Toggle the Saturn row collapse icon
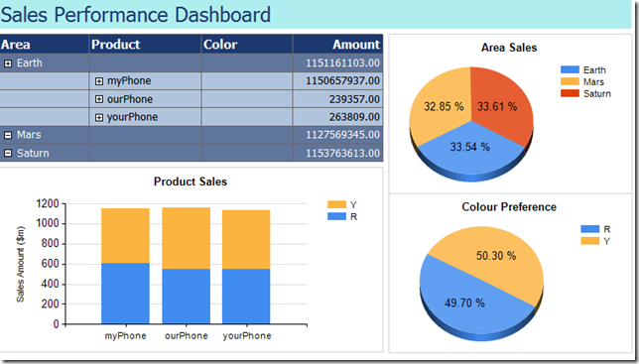The height and width of the screenshot is (364, 639). tap(8, 153)
